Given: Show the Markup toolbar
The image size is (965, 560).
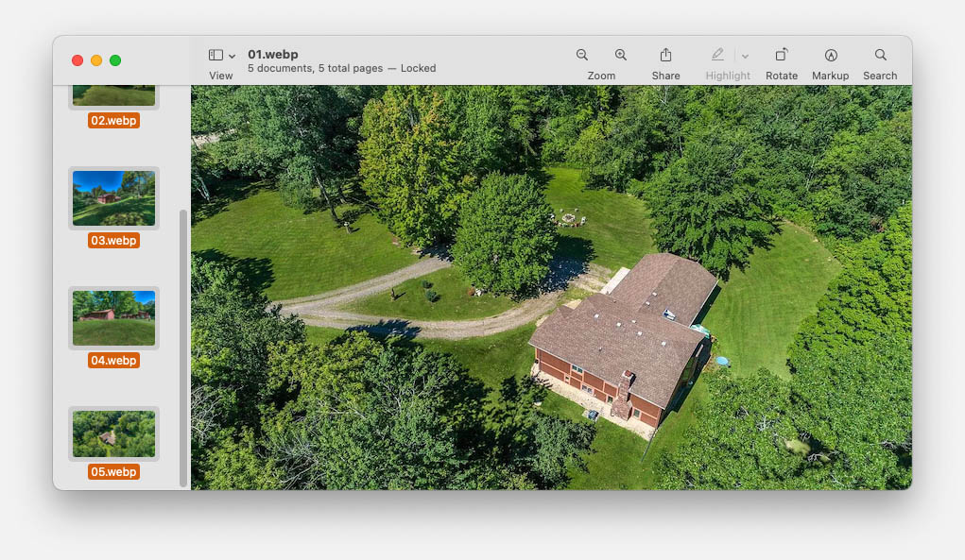Looking at the screenshot, I should tap(830, 56).
